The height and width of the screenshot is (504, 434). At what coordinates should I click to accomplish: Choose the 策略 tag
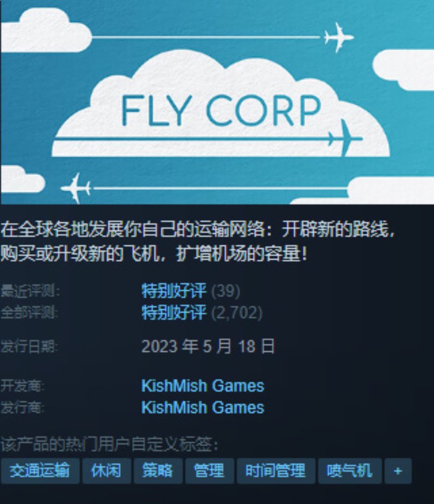click(158, 471)
